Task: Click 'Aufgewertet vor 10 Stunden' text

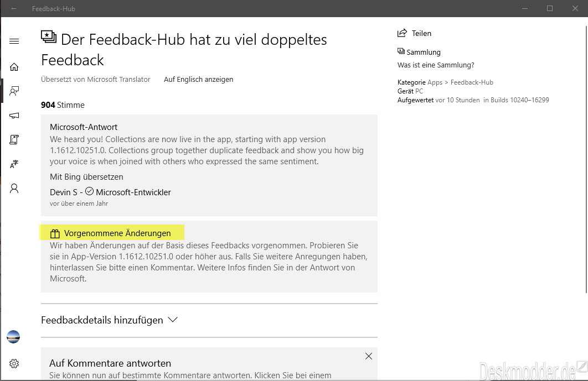Action: point(439,100)
